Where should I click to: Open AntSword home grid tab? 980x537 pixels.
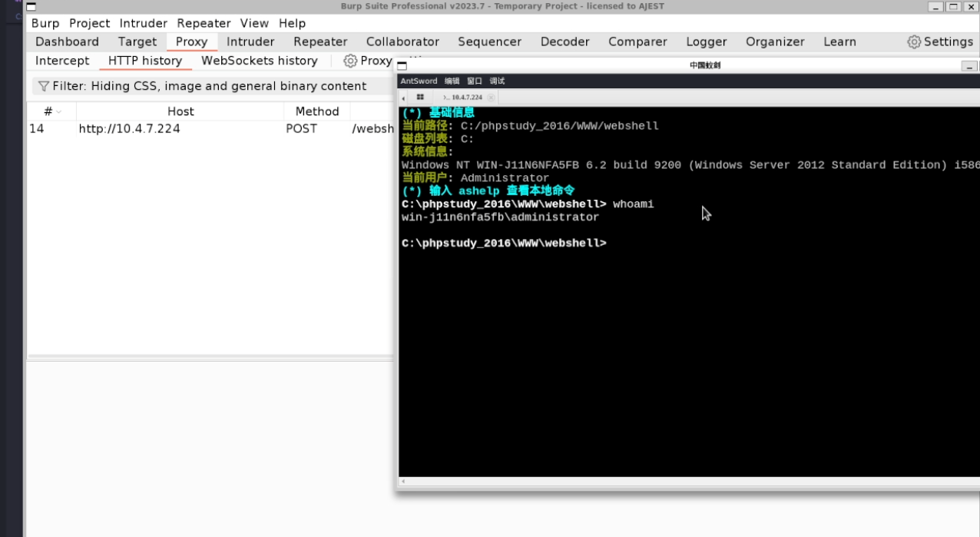[420, 98]
